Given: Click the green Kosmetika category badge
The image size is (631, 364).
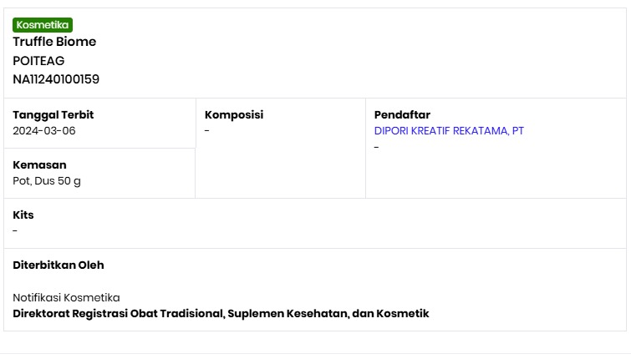Looking at the screenshot, I should [x=43, y=25].
